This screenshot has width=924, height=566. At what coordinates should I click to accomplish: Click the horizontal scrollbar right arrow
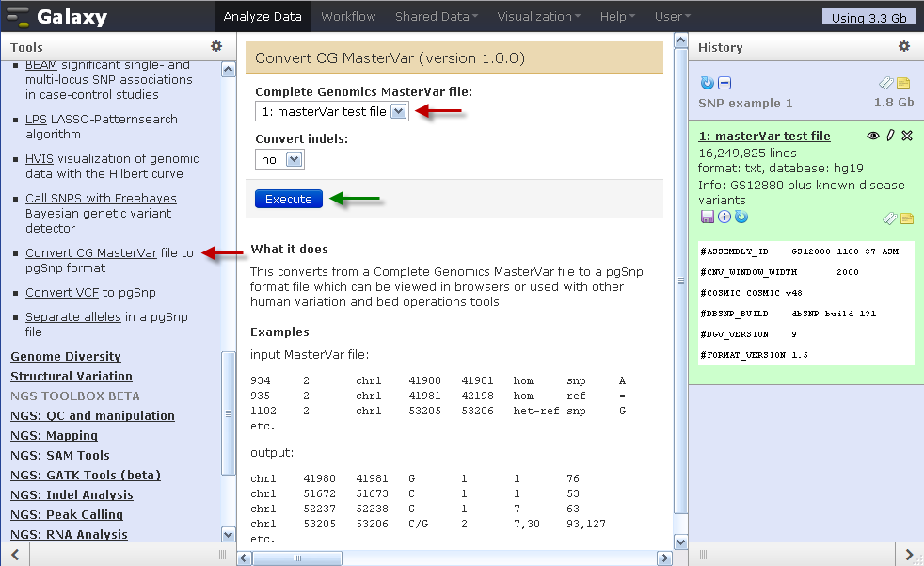(x=664, y=558)
